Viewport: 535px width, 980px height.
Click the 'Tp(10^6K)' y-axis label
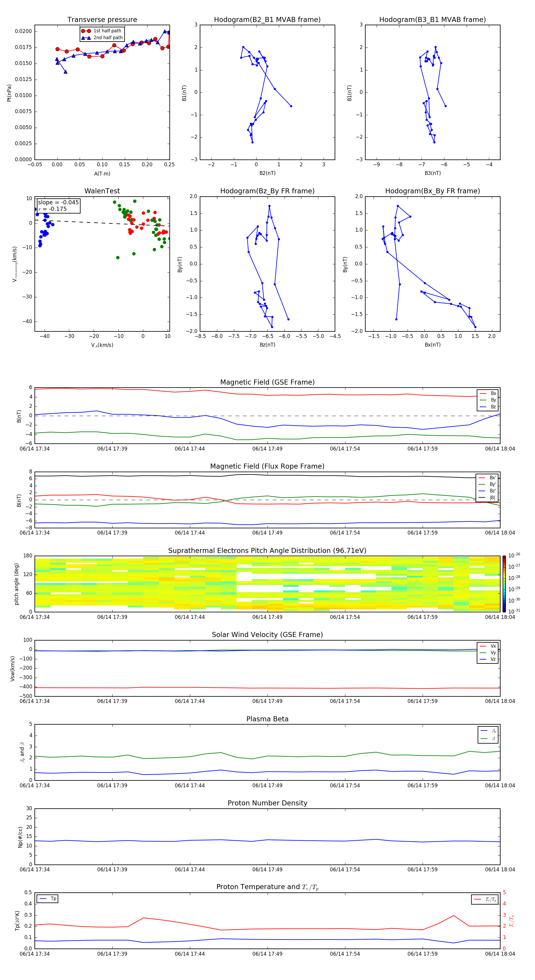point(17,921)
